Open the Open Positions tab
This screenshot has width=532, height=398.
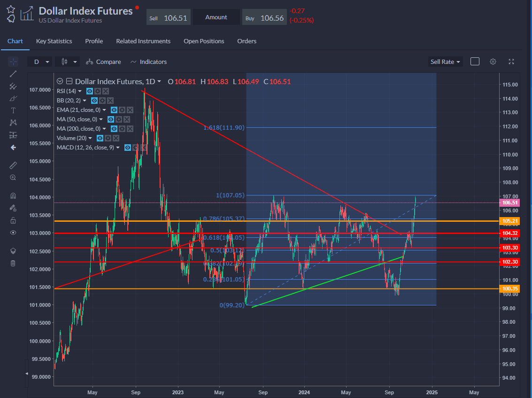click(x=204, y=41)
